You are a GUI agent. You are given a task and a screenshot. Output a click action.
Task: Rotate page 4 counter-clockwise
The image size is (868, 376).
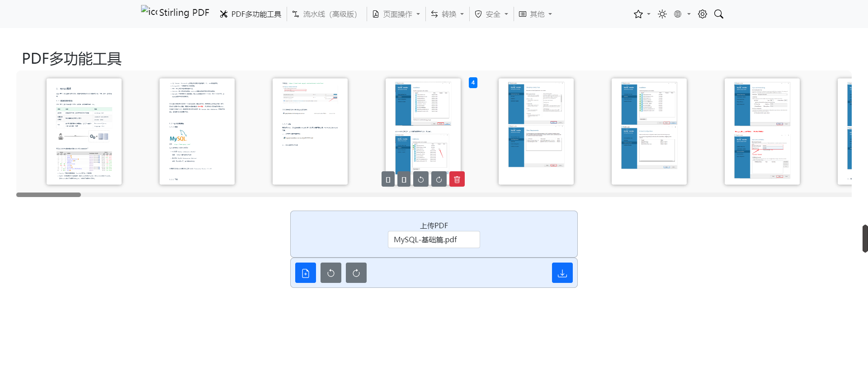[x=421, y=179]
